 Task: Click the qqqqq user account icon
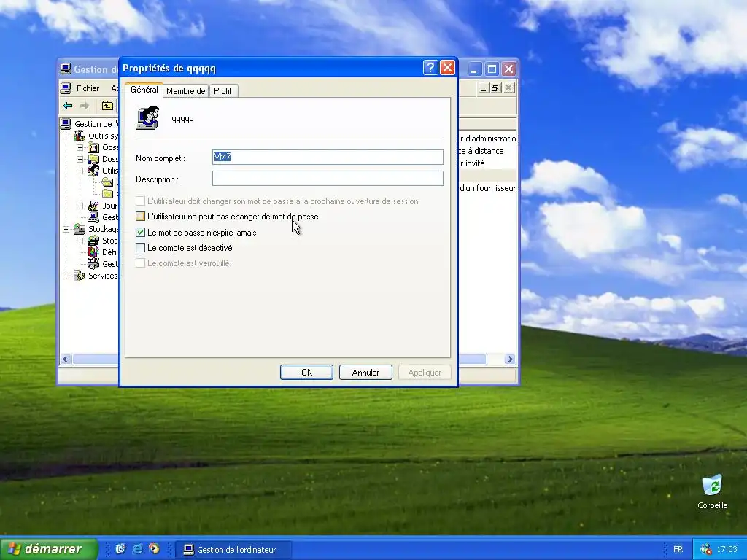pos(147,118)
